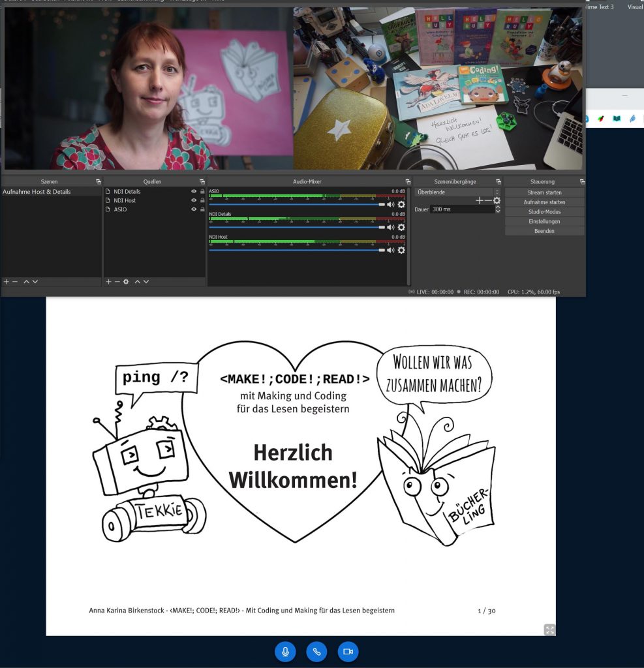
Task: Adjust the NDI Host volume slider
Action: pos(297,250)
